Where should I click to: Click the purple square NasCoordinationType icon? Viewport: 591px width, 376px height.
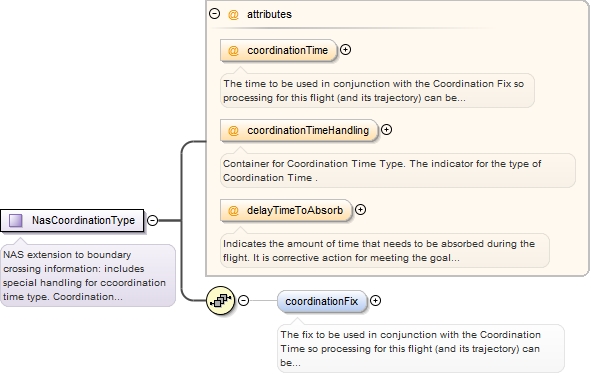(15, 220)
